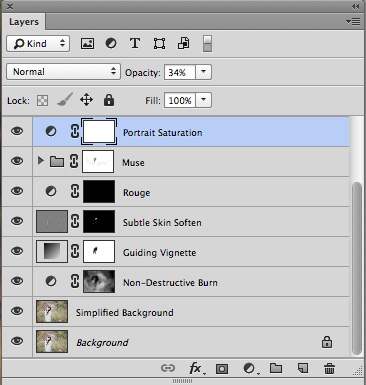Select Non-Destructive Burn mask thumbnail
The height and width of the screenshot is (385, 366).
(99, 281)
